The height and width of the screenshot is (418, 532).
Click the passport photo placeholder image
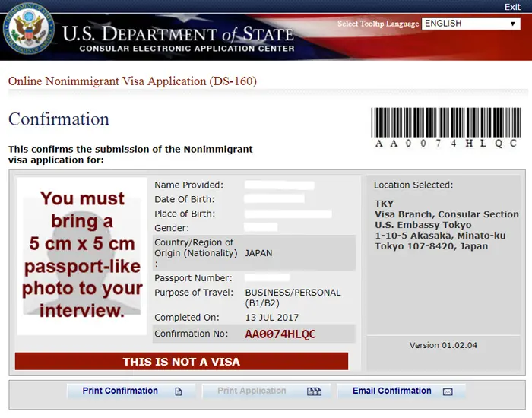(82, 255)
